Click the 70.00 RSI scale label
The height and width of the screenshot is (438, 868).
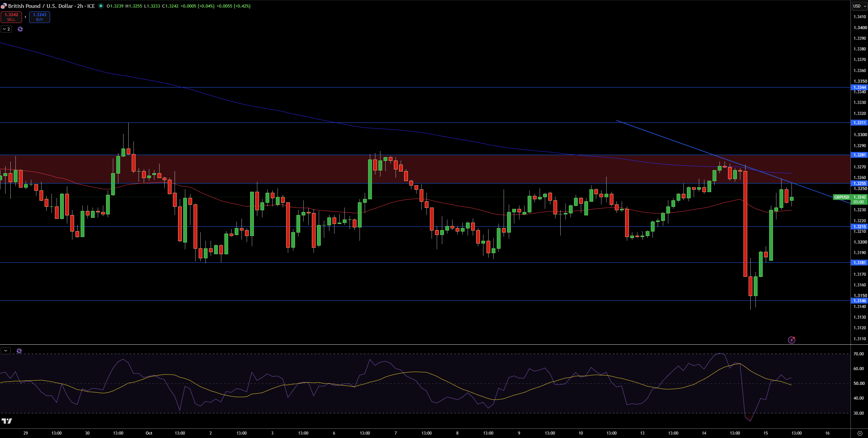859,354
